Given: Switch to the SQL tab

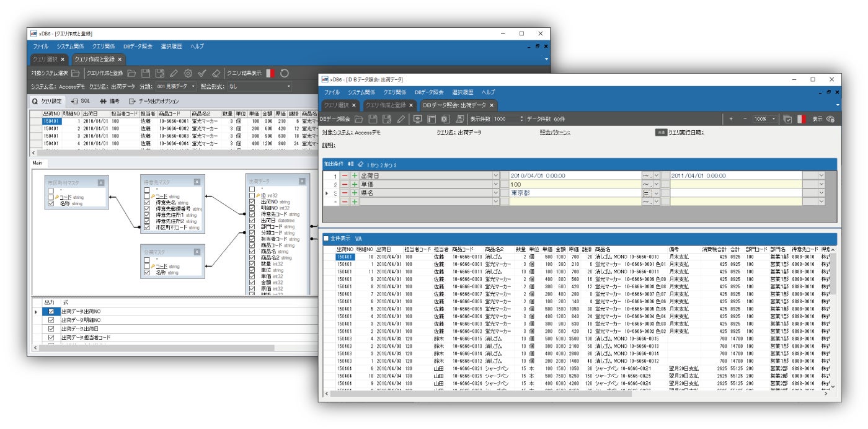Looking at the screenshot, I should tap(81, 100).
